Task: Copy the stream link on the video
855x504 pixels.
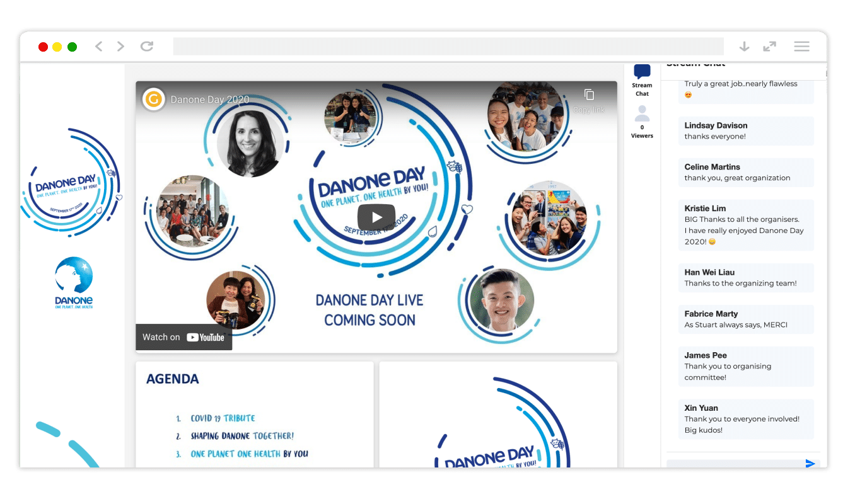Action: (588, 96)
